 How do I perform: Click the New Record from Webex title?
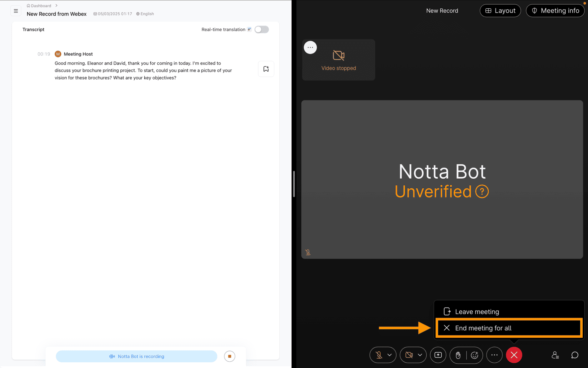click(56, 14)
